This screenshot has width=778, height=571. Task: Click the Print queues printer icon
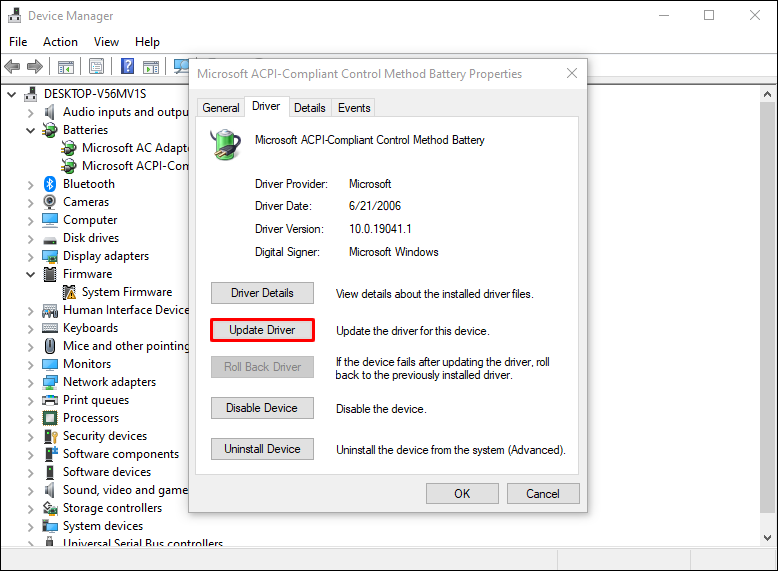point(50,400)
